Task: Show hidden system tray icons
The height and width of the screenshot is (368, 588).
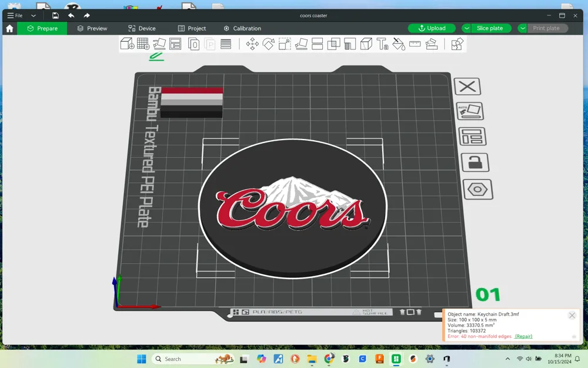Action: pos(507,359)
